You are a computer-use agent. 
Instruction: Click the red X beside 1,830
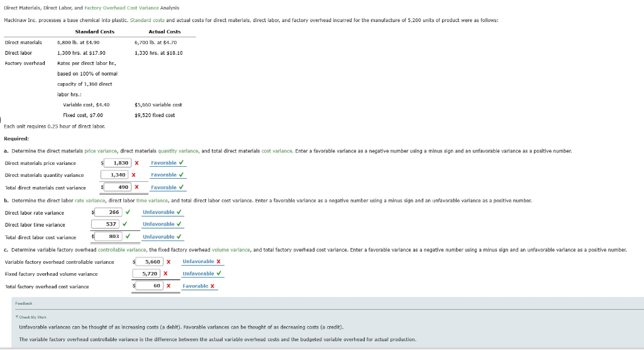[x=136, y=163]
